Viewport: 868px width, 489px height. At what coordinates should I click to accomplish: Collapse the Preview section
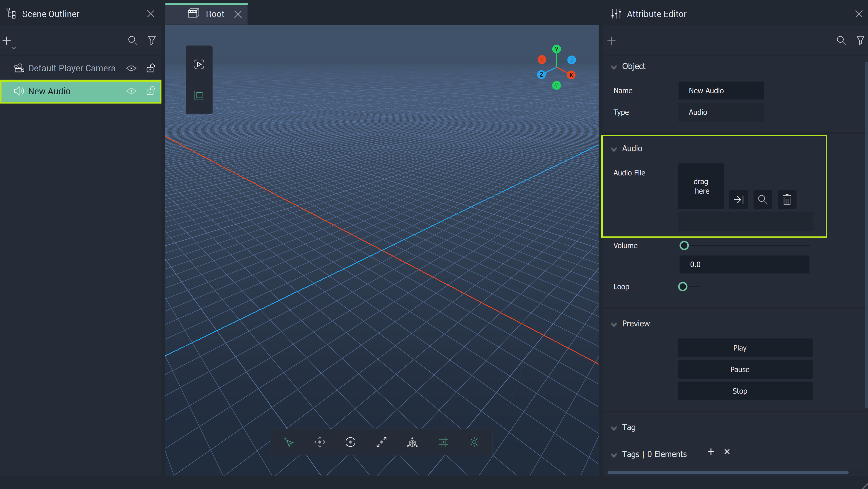coord(614,324)
